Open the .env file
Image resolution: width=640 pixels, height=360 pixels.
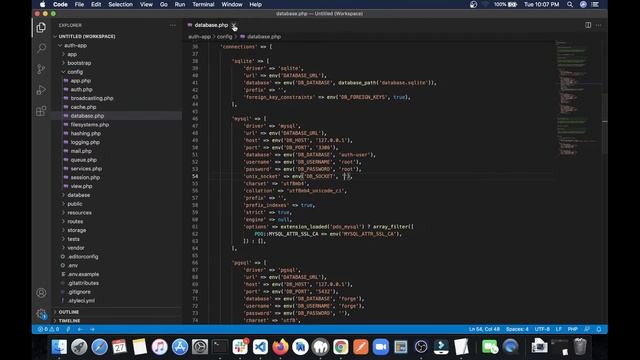point(73,265)
